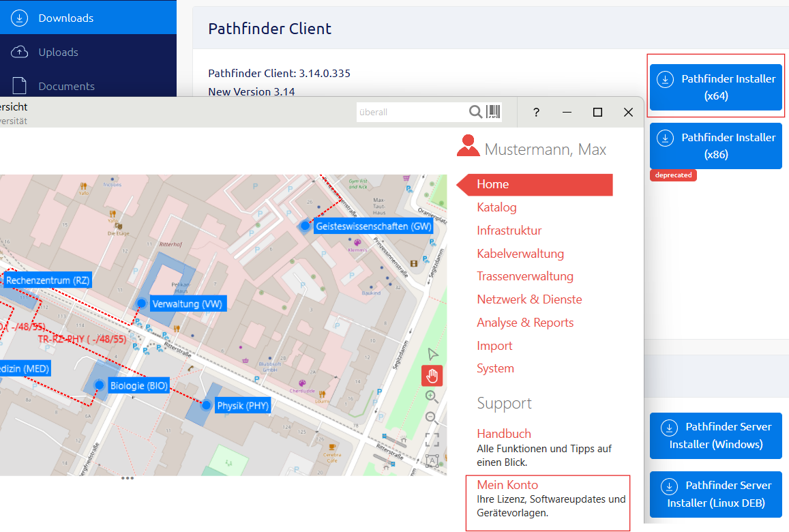Open help via question mark icon
The height and width of the screenshot is (532, 789).
[536, 113]
